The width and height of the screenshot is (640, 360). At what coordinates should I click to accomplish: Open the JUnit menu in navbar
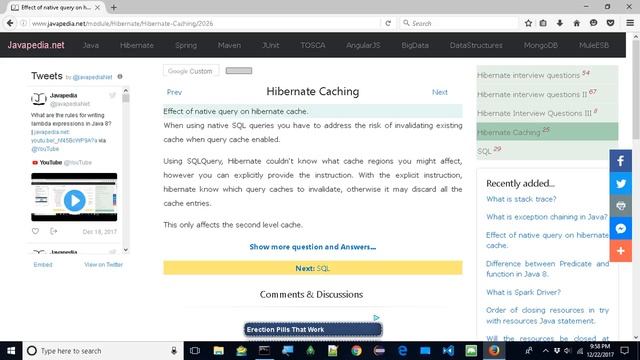tap(271, 45)
